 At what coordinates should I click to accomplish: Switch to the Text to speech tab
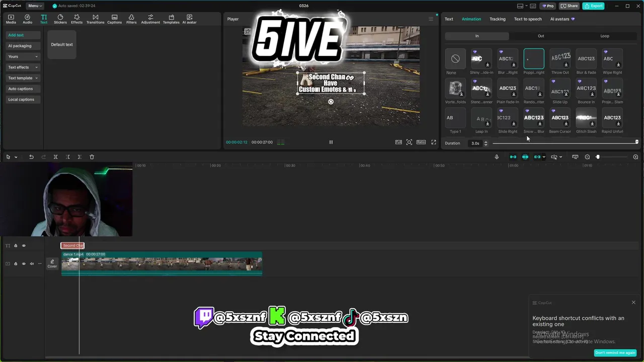[528, 19]
